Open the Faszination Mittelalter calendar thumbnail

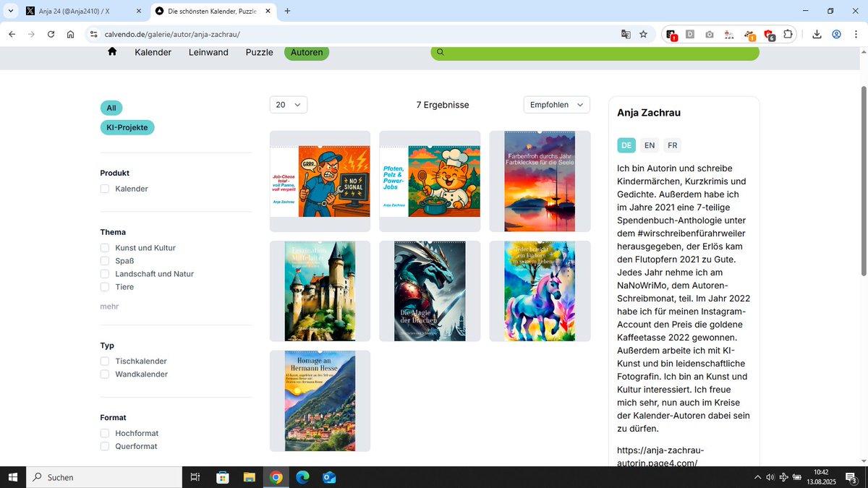tap(320, 291)
